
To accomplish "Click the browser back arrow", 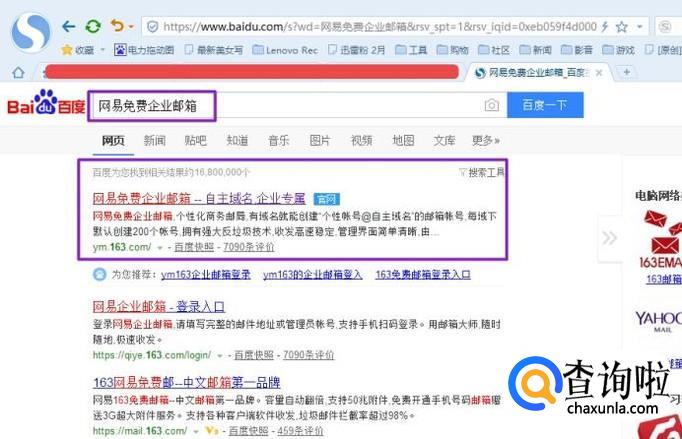I will (68, 27).
